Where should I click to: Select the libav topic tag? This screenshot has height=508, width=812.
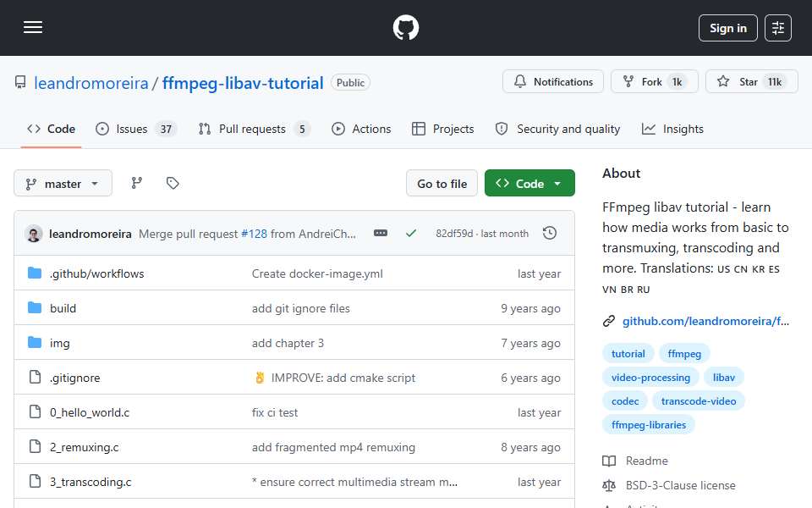723,378
